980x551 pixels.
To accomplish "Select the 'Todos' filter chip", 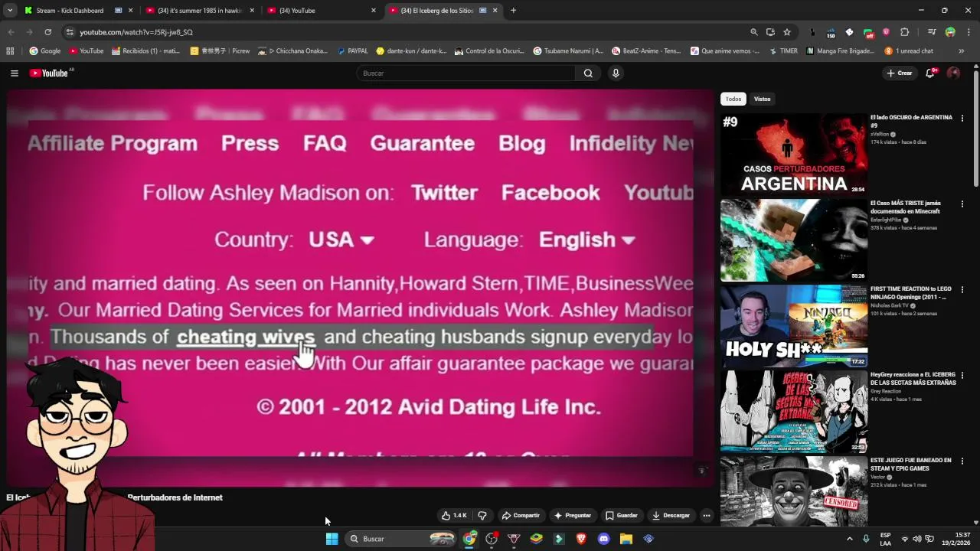I will point(733,99).
